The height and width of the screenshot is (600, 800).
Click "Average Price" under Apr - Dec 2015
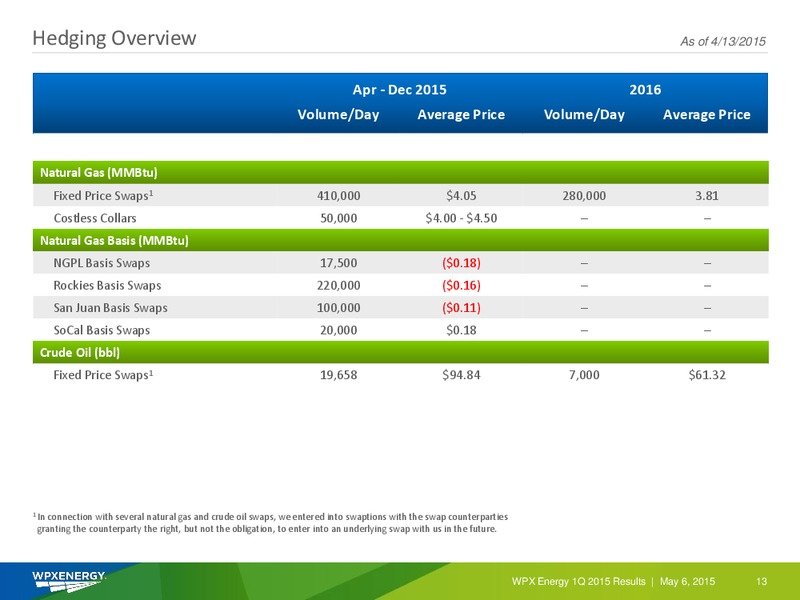tap(461, 114)
